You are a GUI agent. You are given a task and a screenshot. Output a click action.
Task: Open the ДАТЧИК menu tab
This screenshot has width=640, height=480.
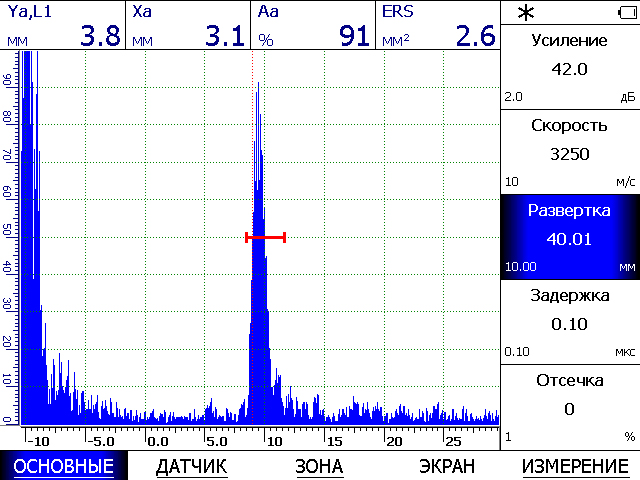[x=191, y=466]
